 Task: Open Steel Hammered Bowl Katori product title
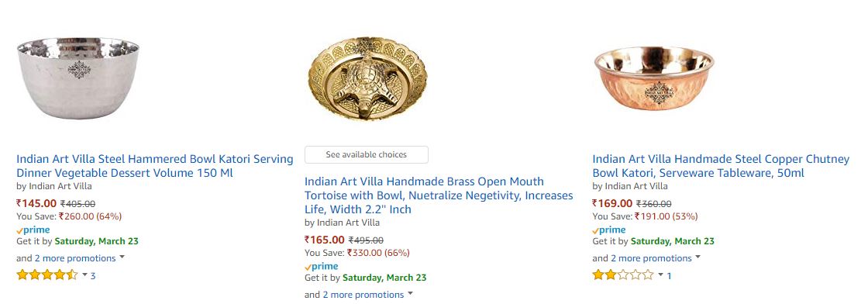(x=155, y=166)
